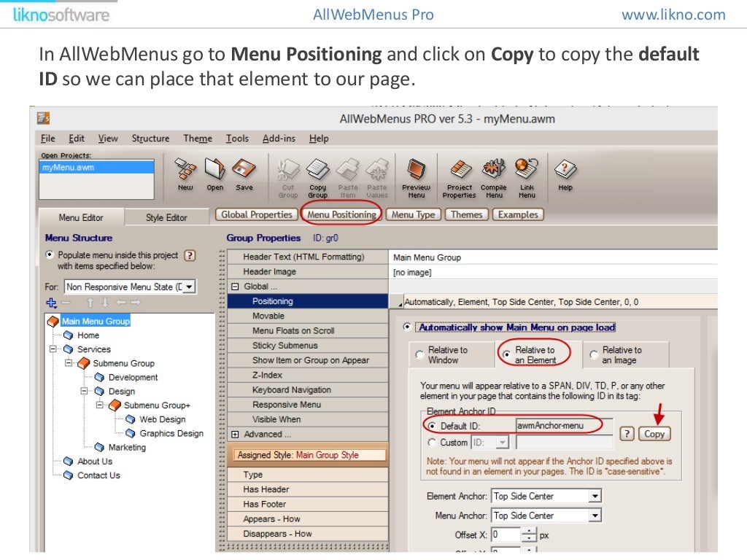Click the move left arrow in Menu Structure
The width and height of the screenshot is (747, 560).
[x=121, y=303]
